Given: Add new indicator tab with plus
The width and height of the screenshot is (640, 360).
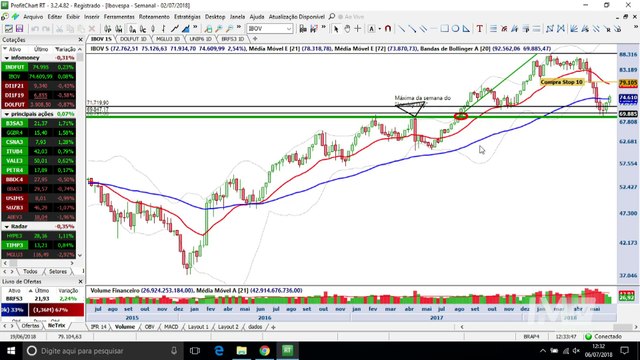Looking at the screenshot, I should [x=273, y=327].
